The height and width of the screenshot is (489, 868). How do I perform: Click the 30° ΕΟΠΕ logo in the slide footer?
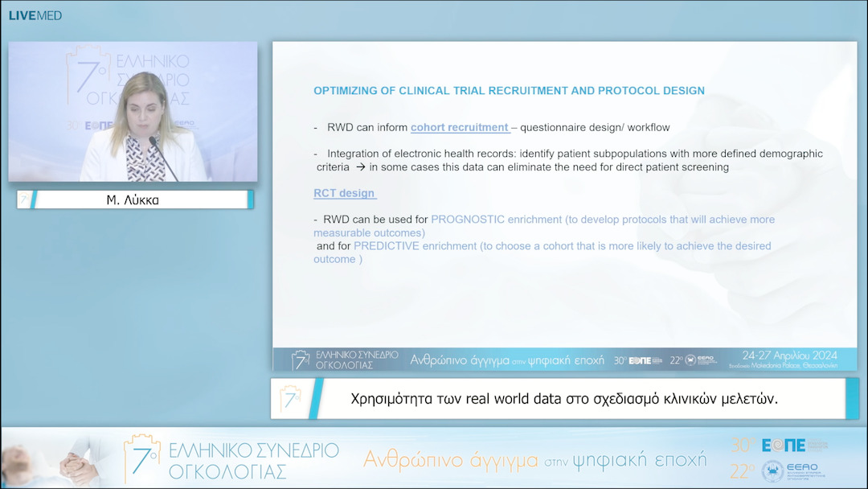(x=638, y=360)
